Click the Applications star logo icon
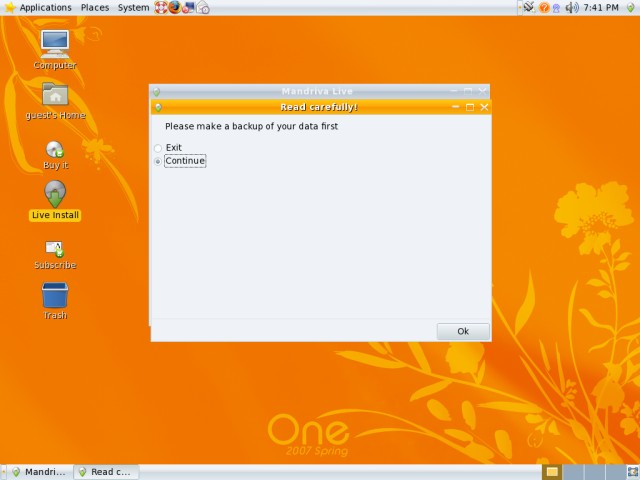Image resolution: width=640 pixels, height=480 pixels. click(x=9, y=7)
